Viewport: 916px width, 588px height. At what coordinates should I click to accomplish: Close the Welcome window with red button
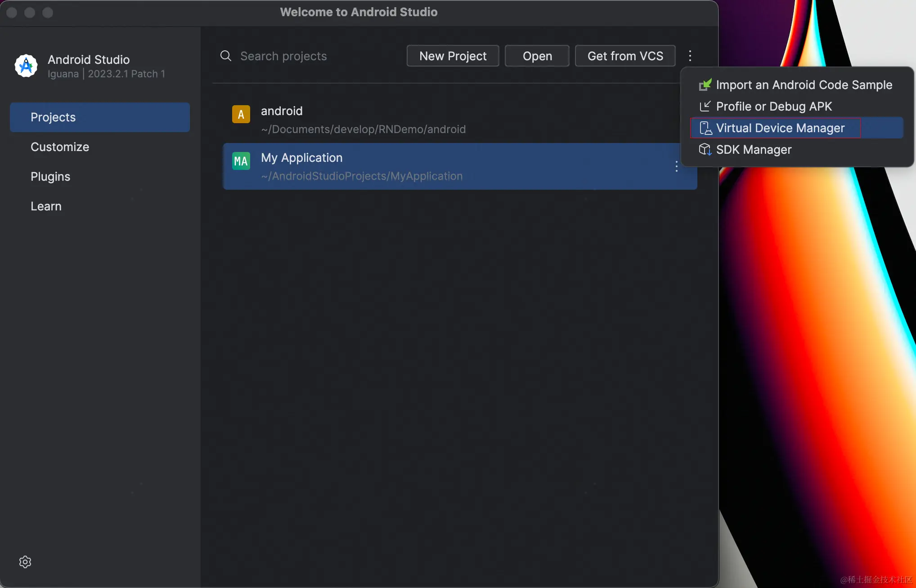[12, 13]
